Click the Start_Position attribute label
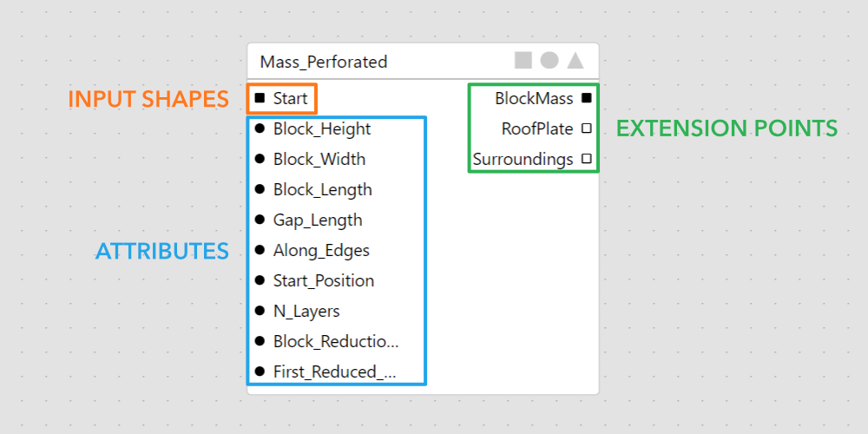Image resolution: width=868 pixels, height=434 pixels. point(324,280)
